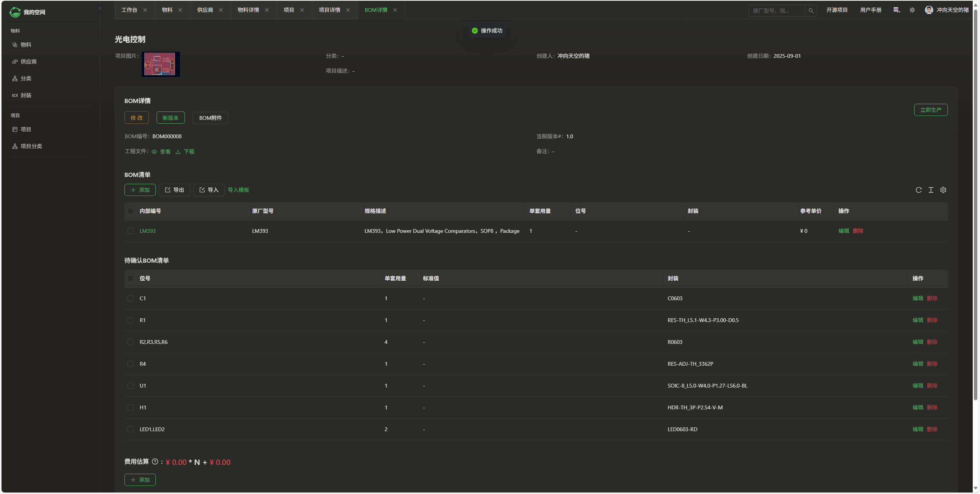Close the 项目详情 tab
Viewport: 980px width, 494px height.
click(x=348, y=10)
